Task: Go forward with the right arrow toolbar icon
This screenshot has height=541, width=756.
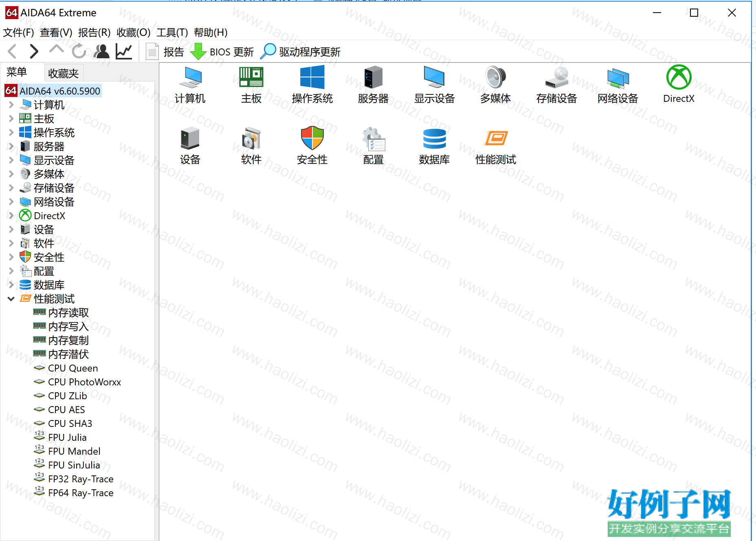Action: (34, 52)
